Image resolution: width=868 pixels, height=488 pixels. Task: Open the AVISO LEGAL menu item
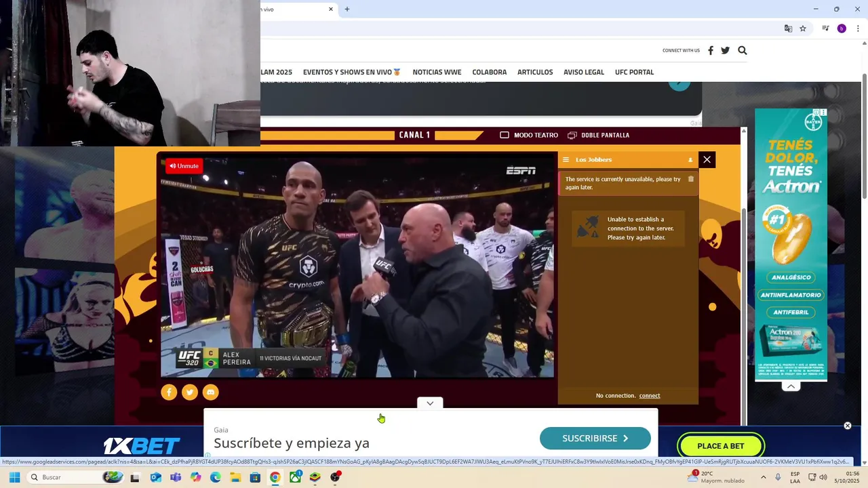click(584, 72)
